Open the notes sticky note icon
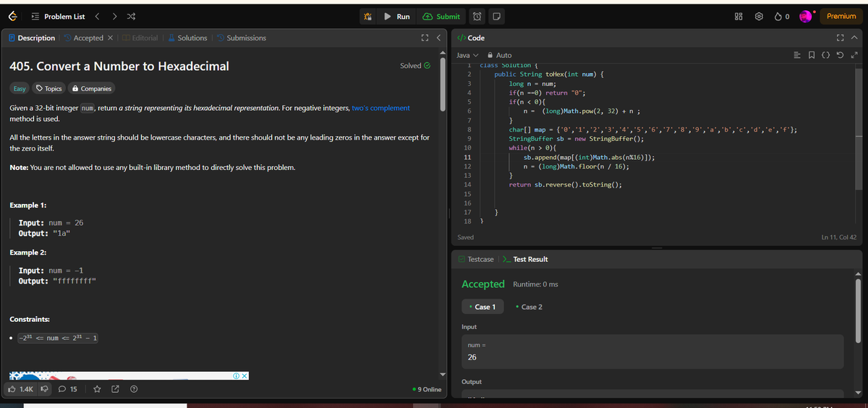The height and width of the screenshot is (408, 868). click(x=497, y=16)
